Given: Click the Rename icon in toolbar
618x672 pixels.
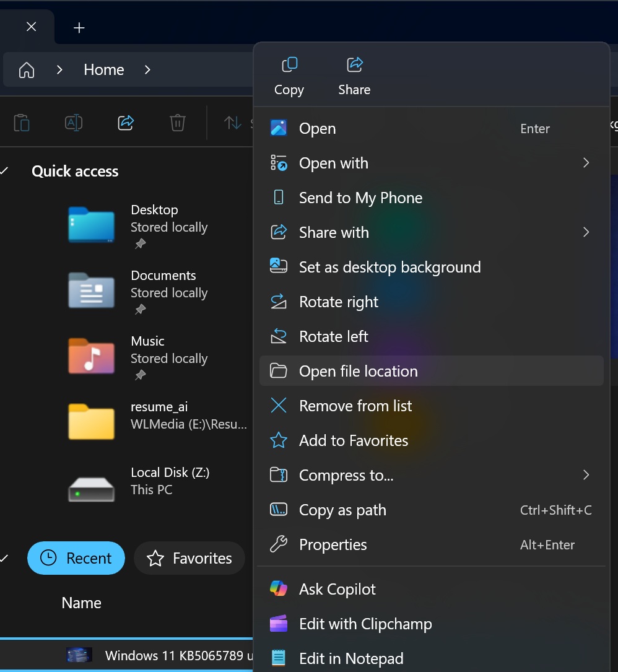Looking at the screenshot, I should point(74,123).
